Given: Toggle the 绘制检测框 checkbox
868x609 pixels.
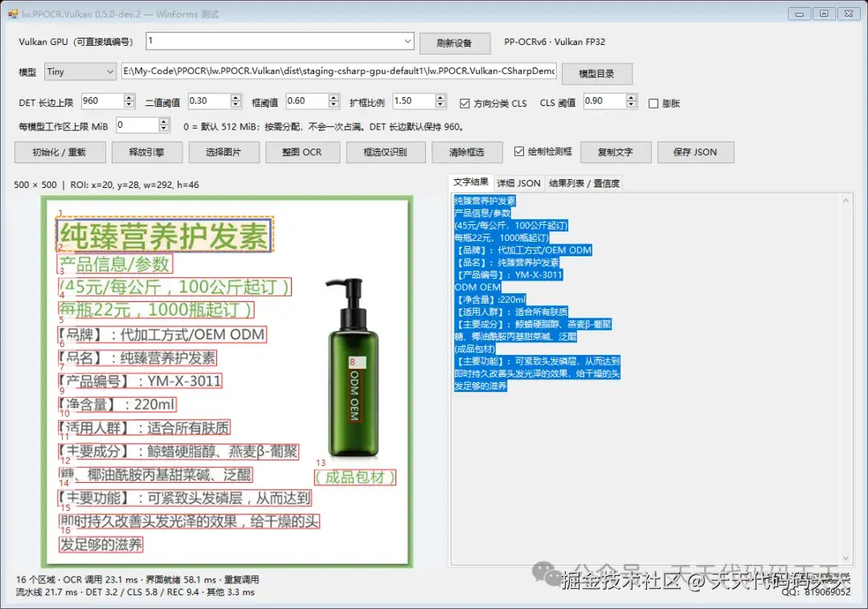Looking at the screenshot, I should tap(519, 151).
